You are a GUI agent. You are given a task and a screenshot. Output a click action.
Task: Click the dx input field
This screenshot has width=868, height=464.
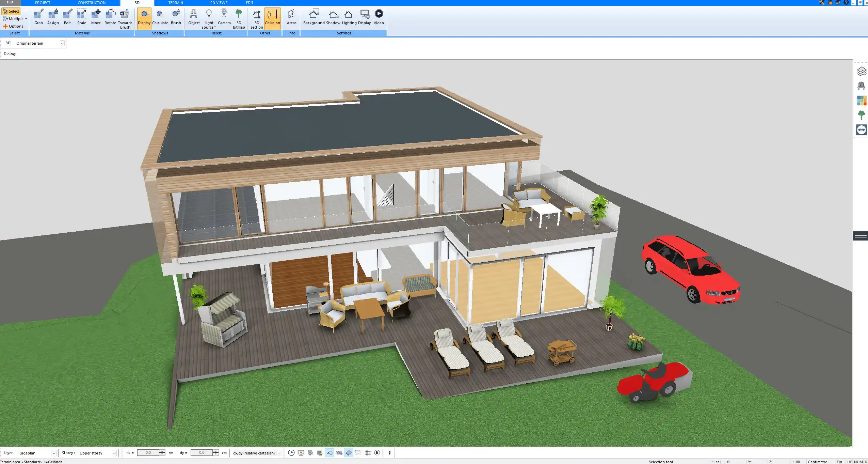pos(148,453)
